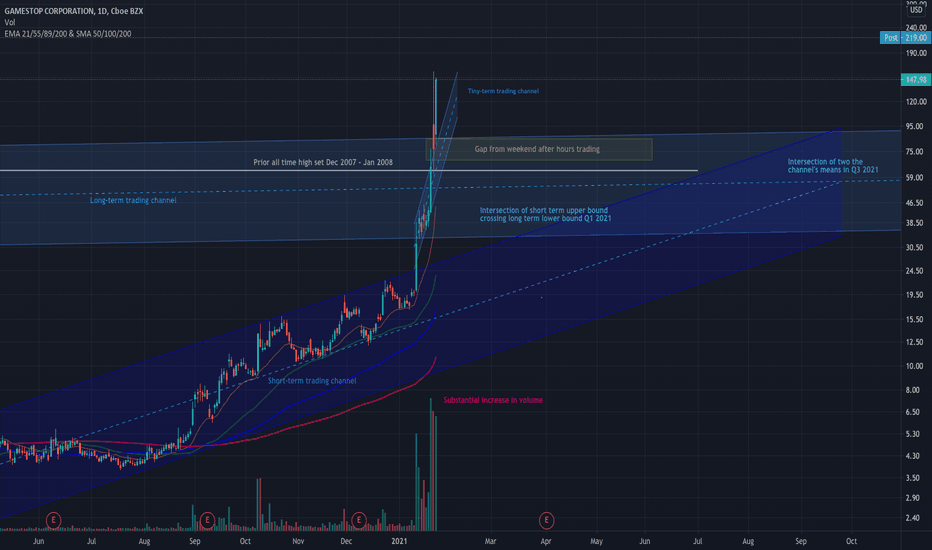Screen dimensions: 932x550
Task: Click the Dec label on time axis
Action: coord(347,541)
